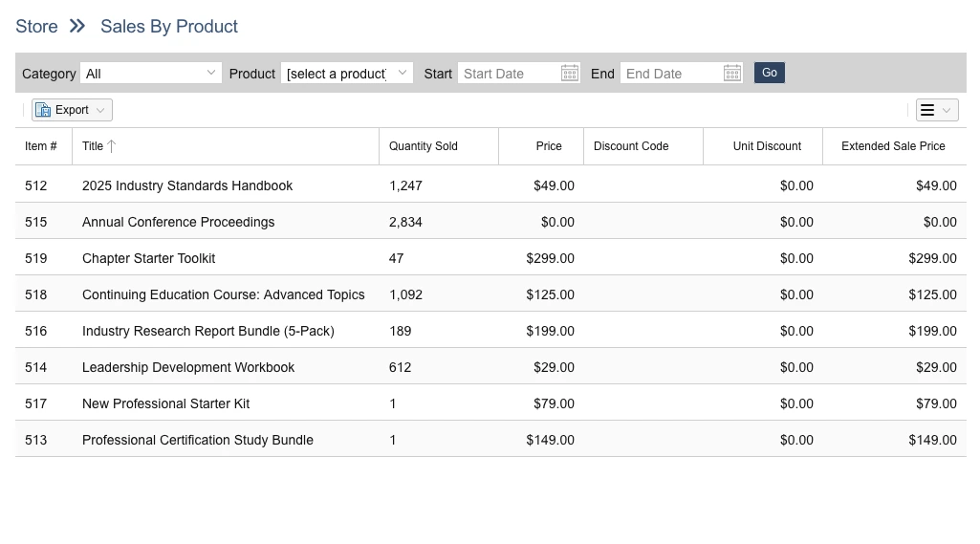980x544 pixels.
Task: Click item number 518
Action: coord(35,294)
